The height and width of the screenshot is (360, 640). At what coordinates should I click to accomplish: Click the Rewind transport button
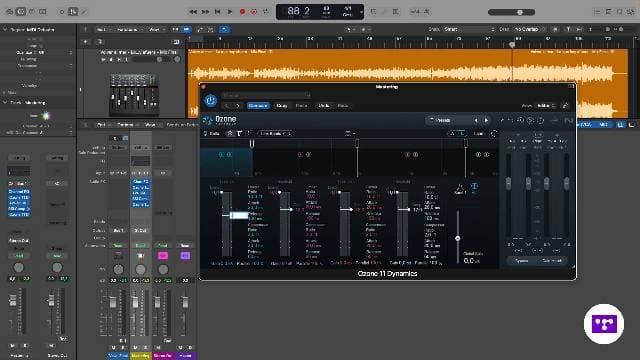pos(193,12)
